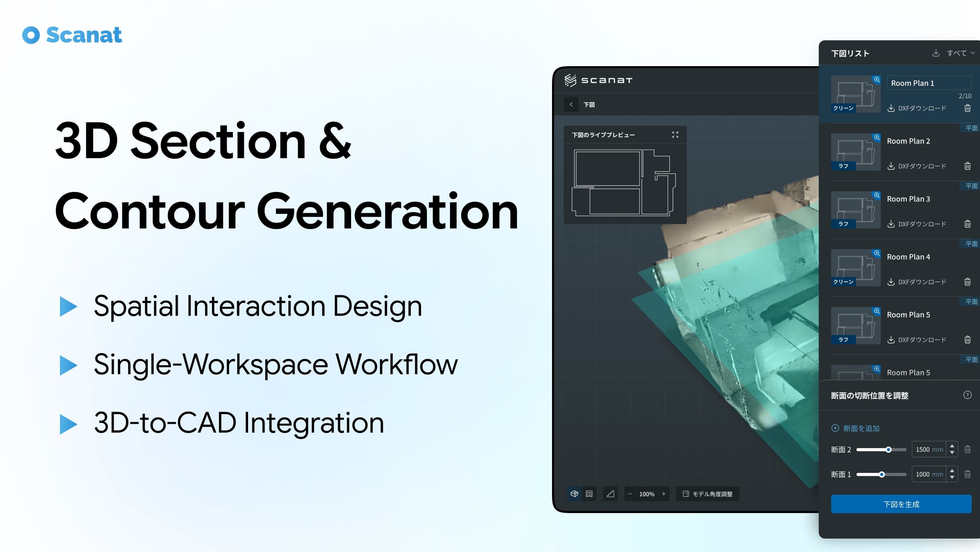Click the back chevron beside 下図
Viewport: 980px width, 552px height.
571,104
